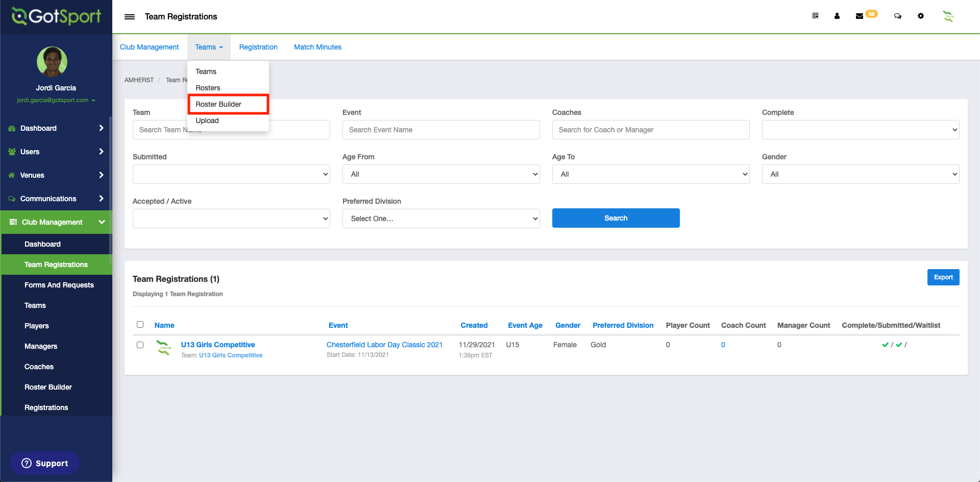Open the mail envelope notifications icon

click(x=860, y=16)
